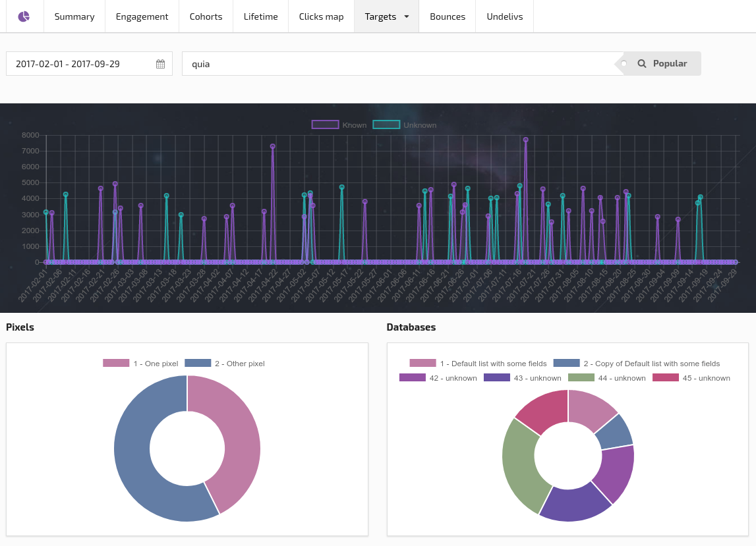Viewport: 756px width, 546px height.
Task: Click the magnifier icon in Popular button
Action: pos(642,64)
